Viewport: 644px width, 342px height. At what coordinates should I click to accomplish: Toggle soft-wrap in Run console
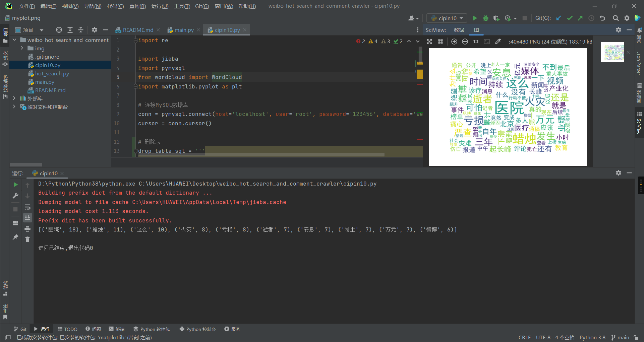pos(27,207)
